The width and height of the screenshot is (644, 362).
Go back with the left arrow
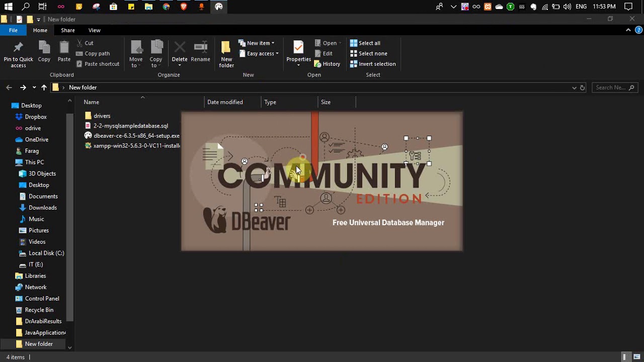pos(9,87)
